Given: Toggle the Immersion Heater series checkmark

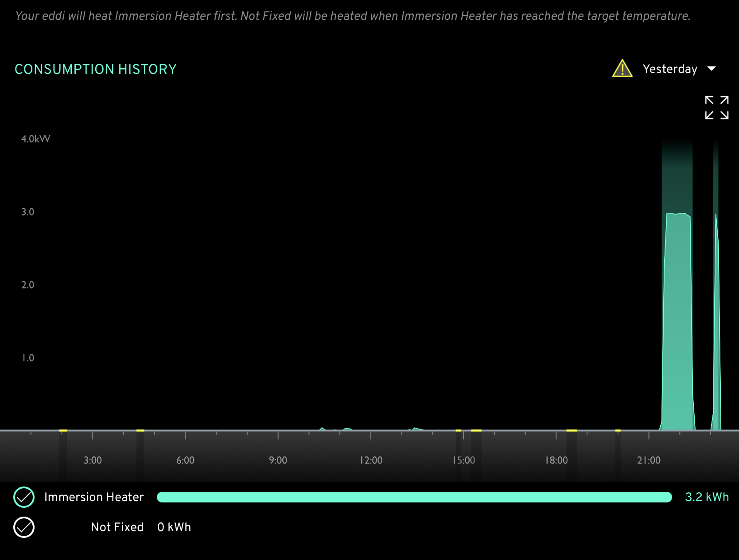Looking at the screenshot, I should pos(24,497).
